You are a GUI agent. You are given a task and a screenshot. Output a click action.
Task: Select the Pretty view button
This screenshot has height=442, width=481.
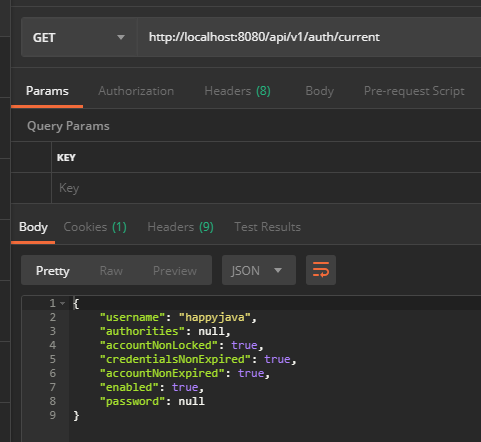(x=53, y=271)
